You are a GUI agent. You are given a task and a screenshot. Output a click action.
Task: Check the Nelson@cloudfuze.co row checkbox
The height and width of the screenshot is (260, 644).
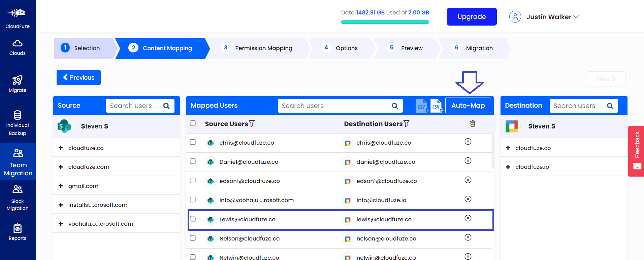click(193, 238)
